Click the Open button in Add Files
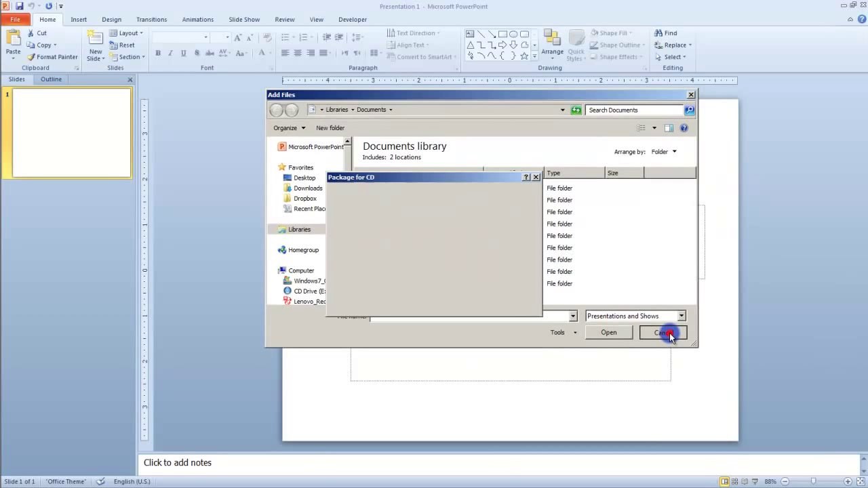 point(608,332)
